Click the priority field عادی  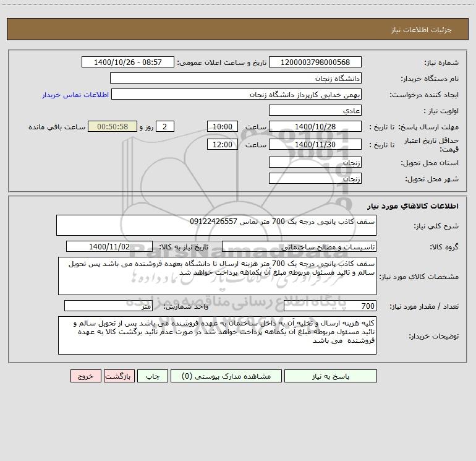tap(315, 111)
